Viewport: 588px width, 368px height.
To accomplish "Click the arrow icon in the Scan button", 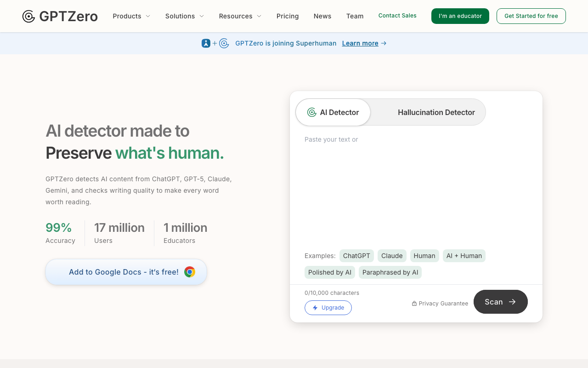I will 512,302.
